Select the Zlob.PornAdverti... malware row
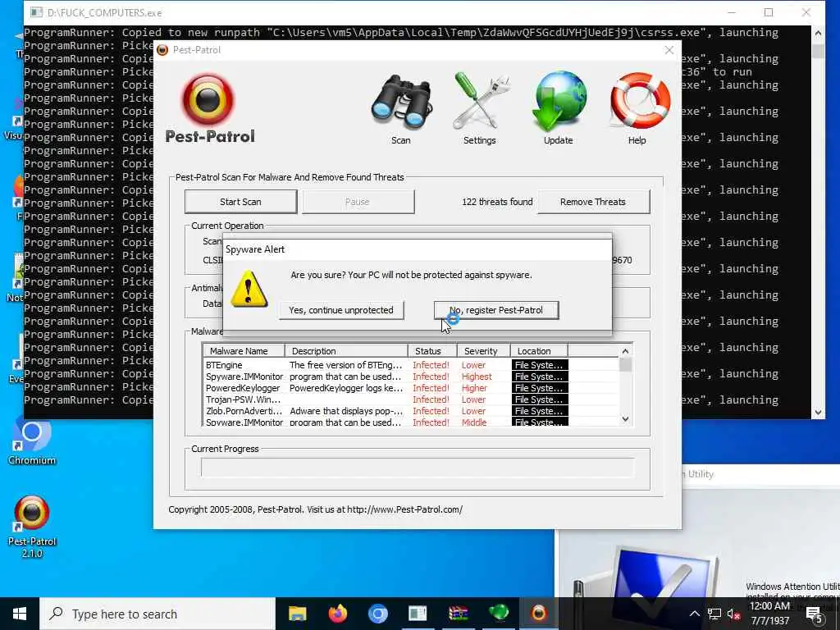Screen dimensions: 840x630 click(x=411, y=411)
